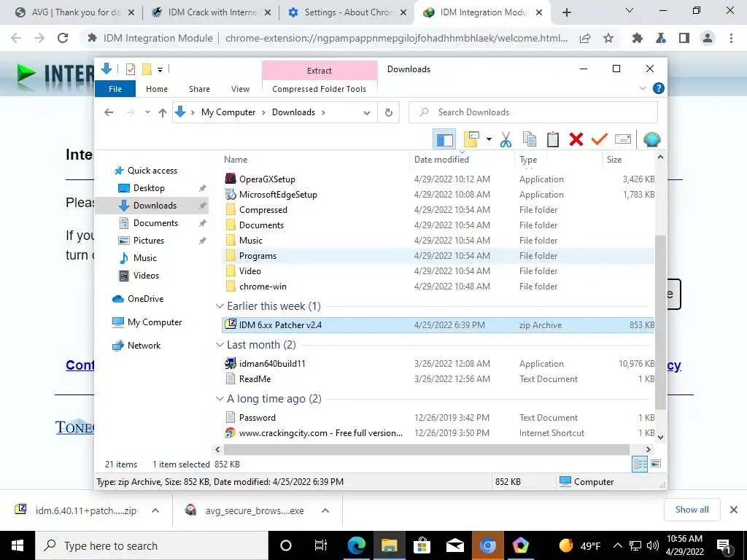Click the Extract contextual tab header

tap(320, 71)
